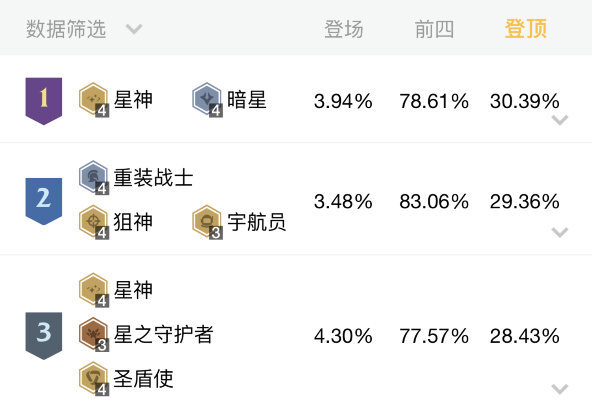Click the 星之守护者 trait name

163,335
